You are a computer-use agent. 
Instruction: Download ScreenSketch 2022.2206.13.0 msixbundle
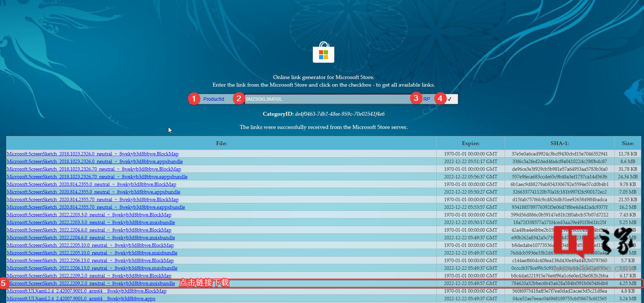coord(92,268)
